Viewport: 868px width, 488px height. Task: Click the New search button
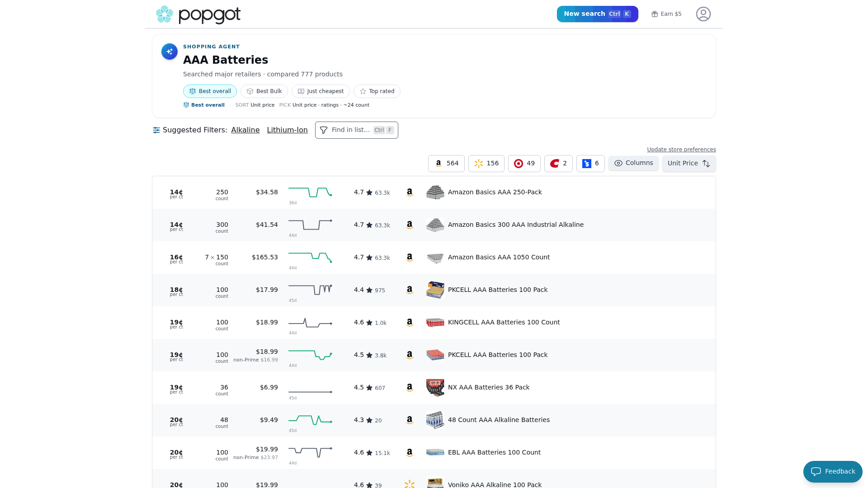tap(597, 14)
